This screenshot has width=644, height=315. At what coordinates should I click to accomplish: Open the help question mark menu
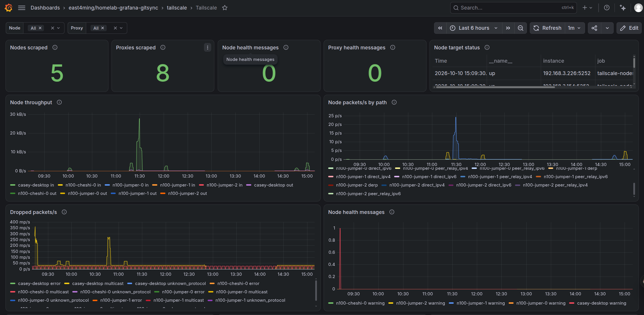pos(607,8)
